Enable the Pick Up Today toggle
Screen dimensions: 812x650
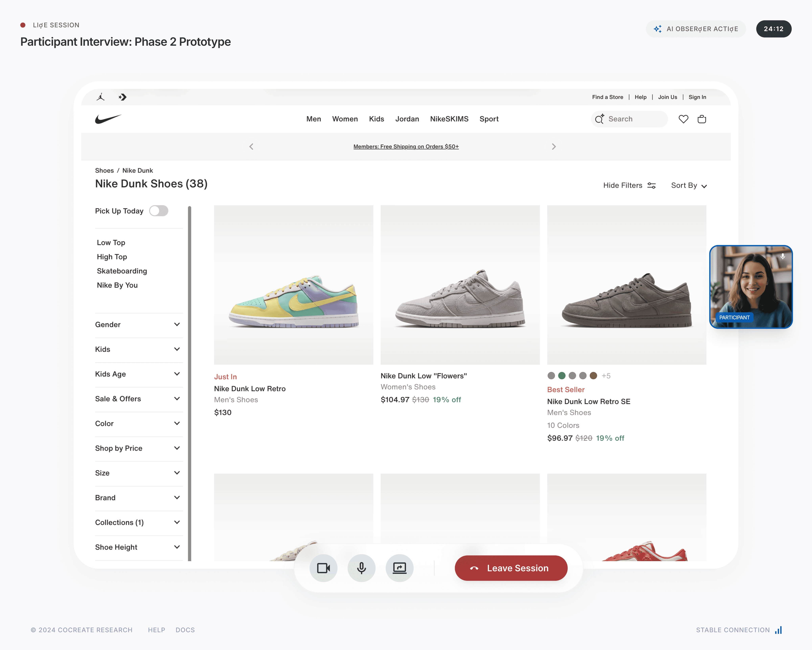(x=159, y=211)
